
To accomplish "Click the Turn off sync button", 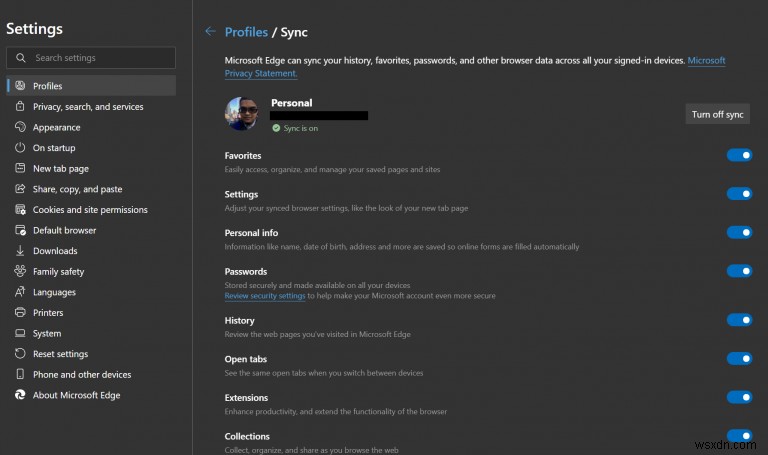I will pyautogui.click(x=717, y=114).
